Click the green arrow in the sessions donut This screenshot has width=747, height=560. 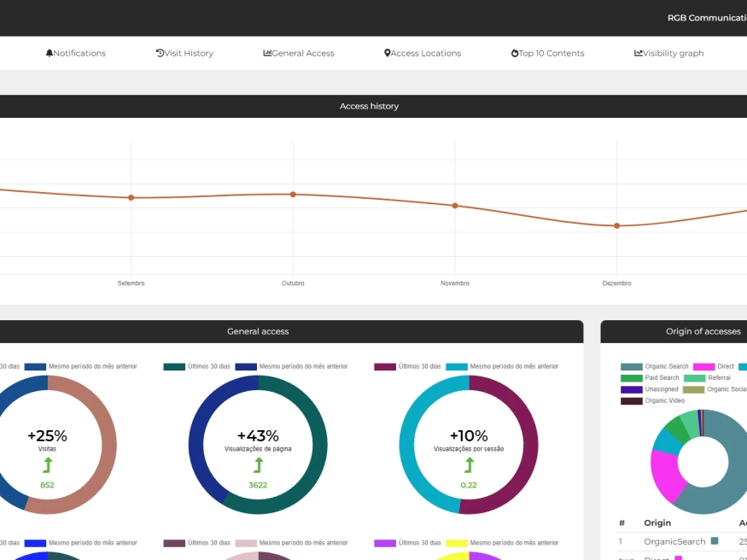coord(468,466)
